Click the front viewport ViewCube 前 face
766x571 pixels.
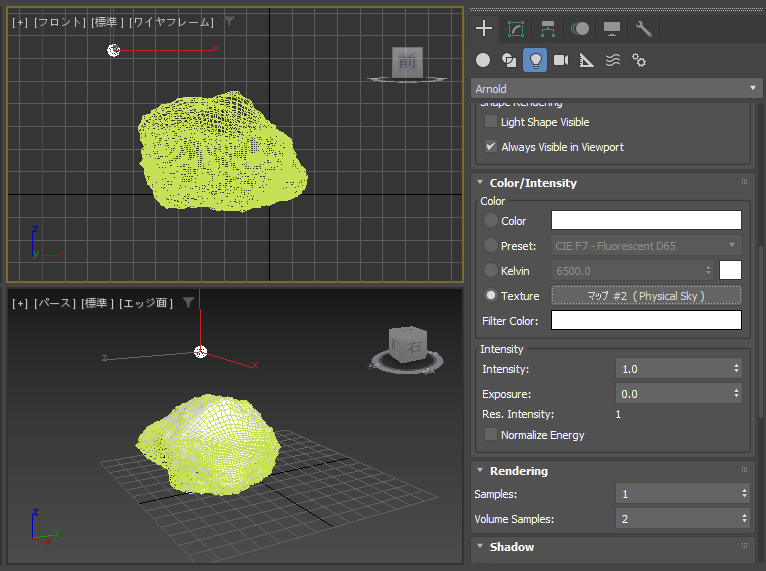pos(407,62)
